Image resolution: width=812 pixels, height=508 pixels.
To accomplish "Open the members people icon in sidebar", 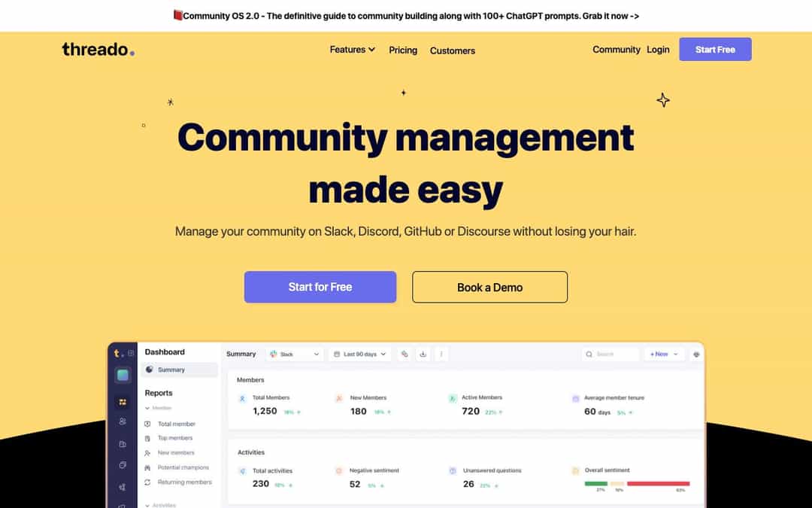I will [x=123, y=421].
